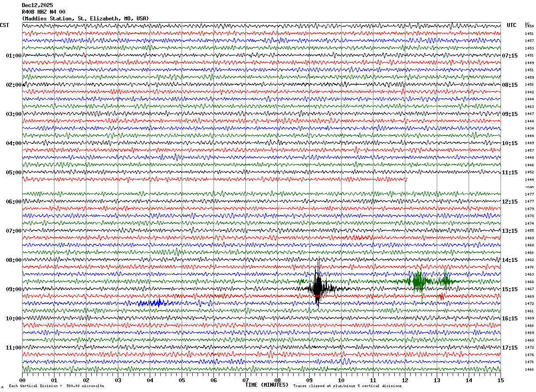Click the 1459 DC offset value
The width and height of the screenshot is (536, 392).
click(529, 77)
